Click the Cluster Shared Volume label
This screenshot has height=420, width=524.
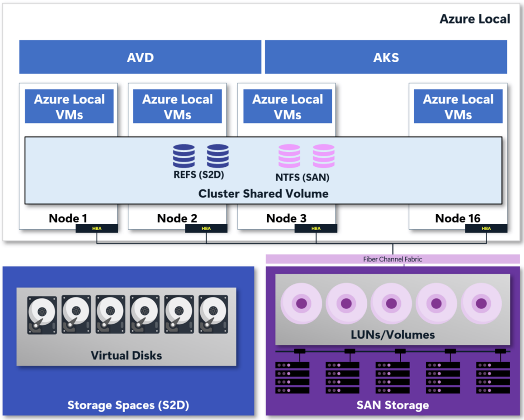(263, 194)
